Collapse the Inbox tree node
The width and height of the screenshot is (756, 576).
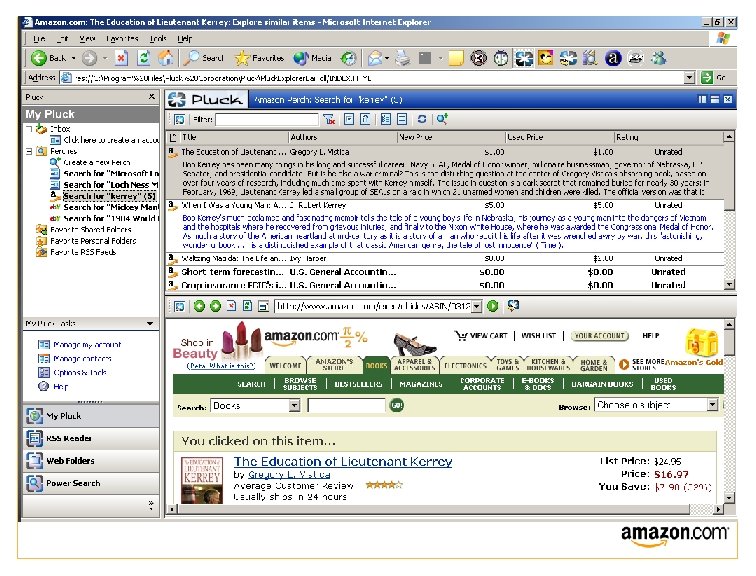pos(29,129)
